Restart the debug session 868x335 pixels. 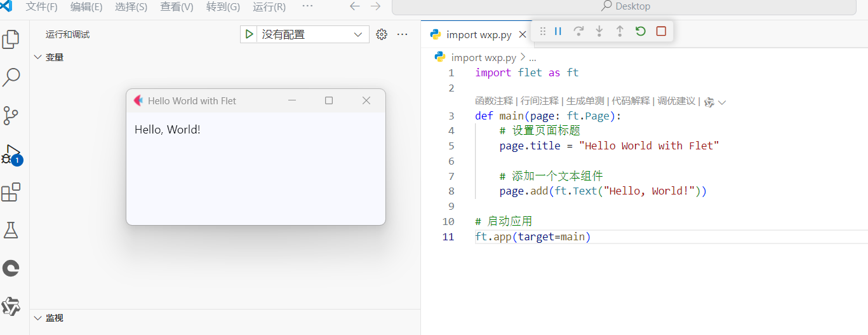click(x=640, y=31)
